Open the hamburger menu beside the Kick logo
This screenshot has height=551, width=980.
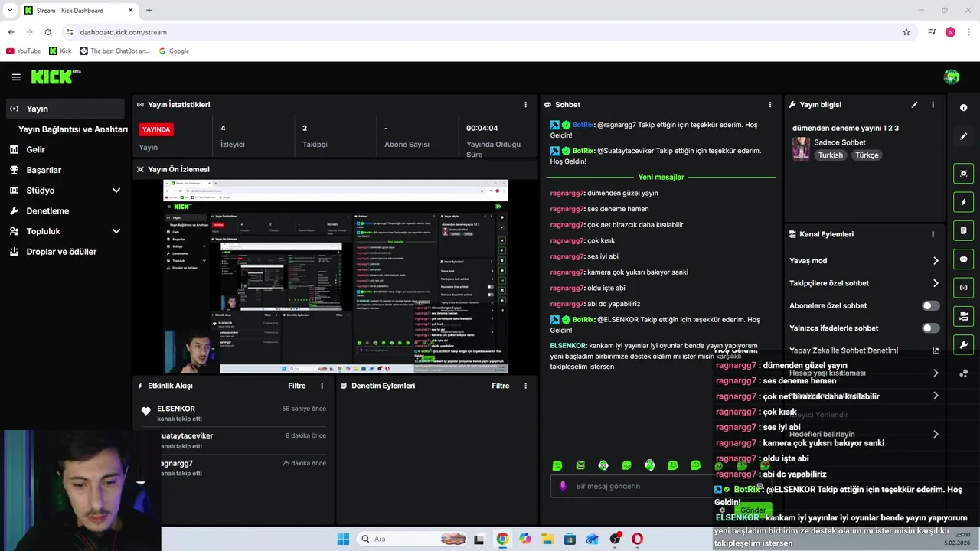(x=16, y=77)
